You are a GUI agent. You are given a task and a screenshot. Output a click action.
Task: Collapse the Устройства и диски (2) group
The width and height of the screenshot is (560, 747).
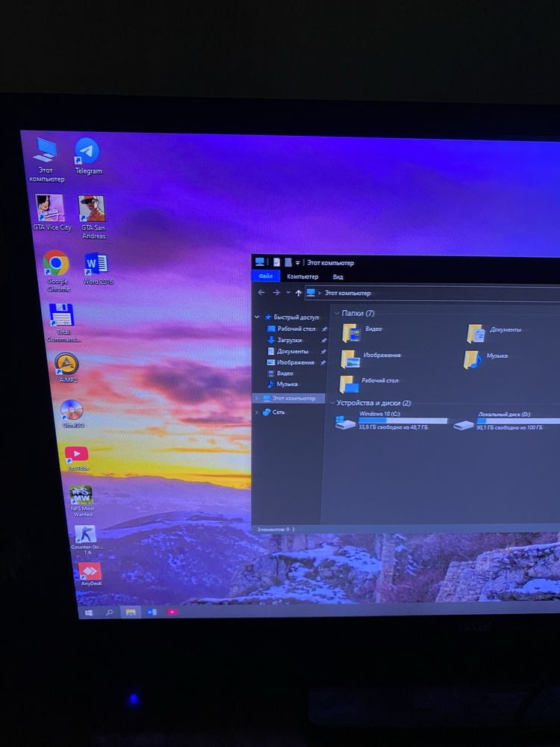point(332,403)
